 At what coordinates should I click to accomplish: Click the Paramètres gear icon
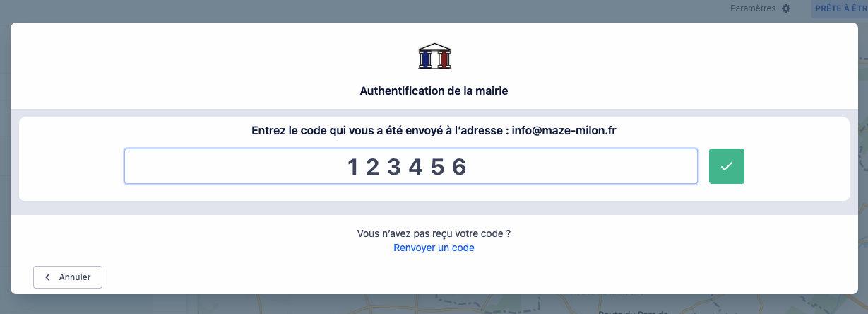point(786,8)
